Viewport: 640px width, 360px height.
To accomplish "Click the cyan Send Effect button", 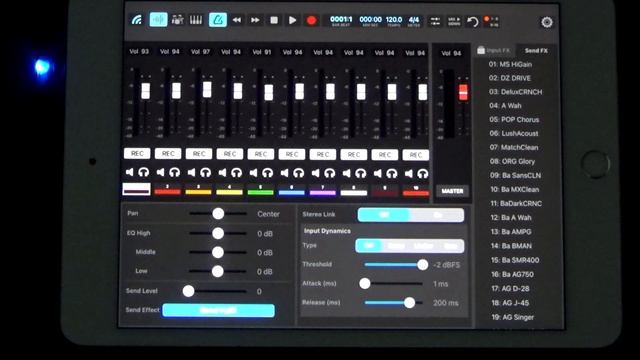I will pos(218,311).
